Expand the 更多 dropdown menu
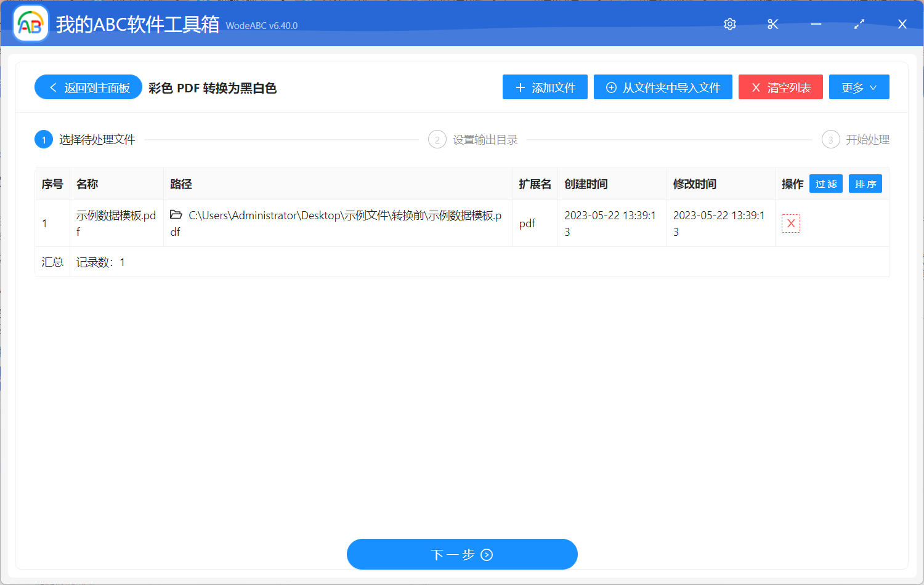Image resolution: width=924 pixels, height=585 pixels. click(859, 87)
